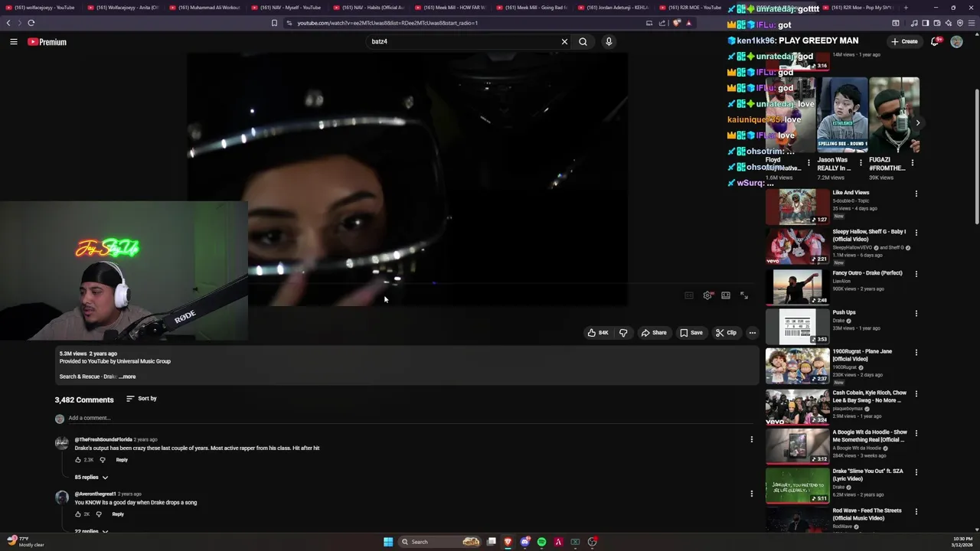This screenshot has height=551, width=980.
Task: Go to YouTube Premium home logo
Action: coord(47,42)
